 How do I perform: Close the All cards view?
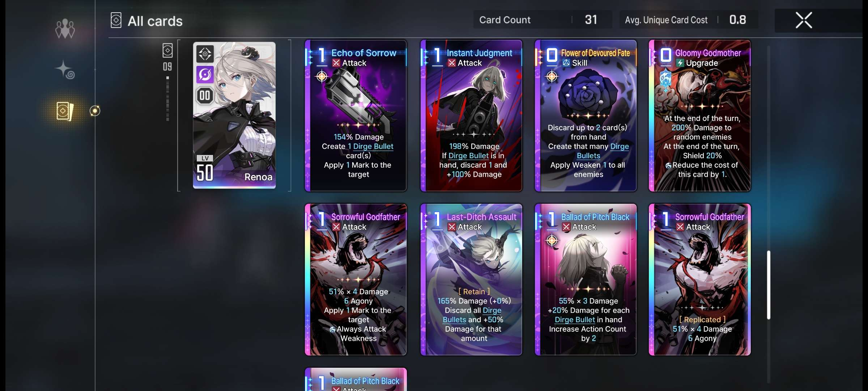coord(804,20)
